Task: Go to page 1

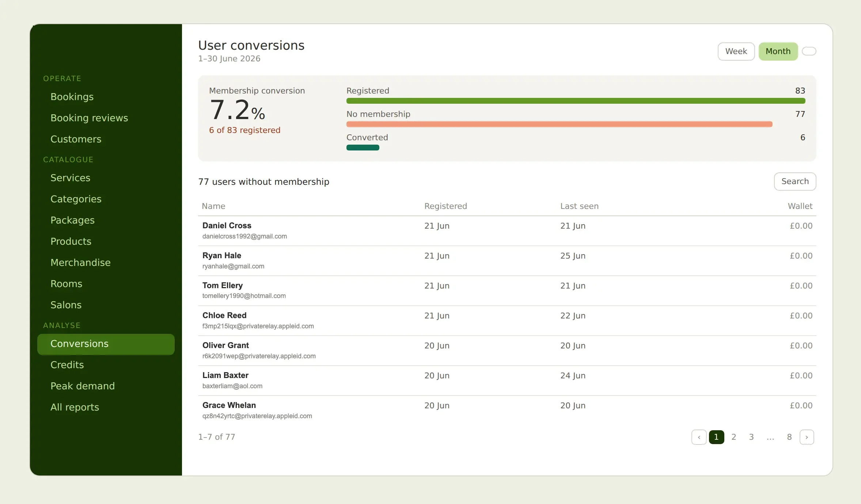Action: 716,437
